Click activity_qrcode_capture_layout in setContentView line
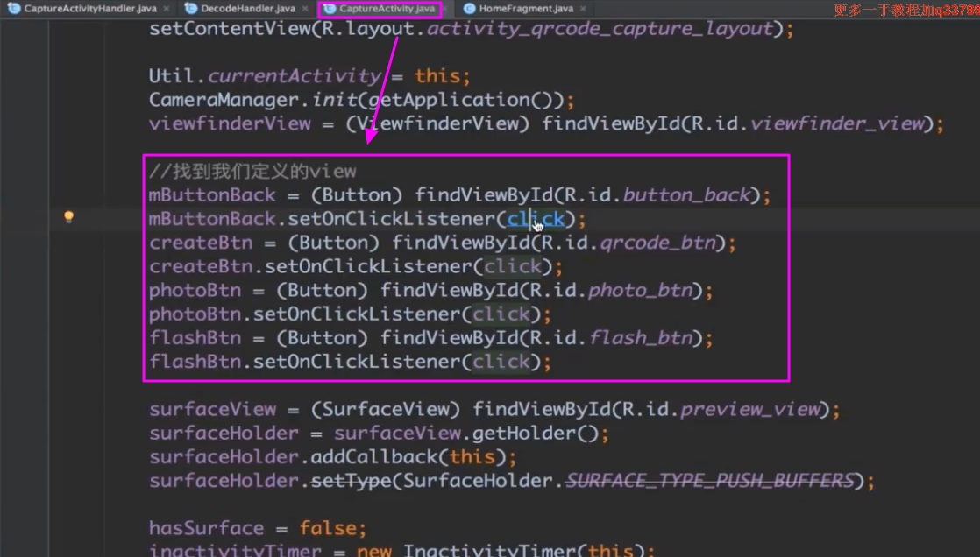 (x=600, y=29)
